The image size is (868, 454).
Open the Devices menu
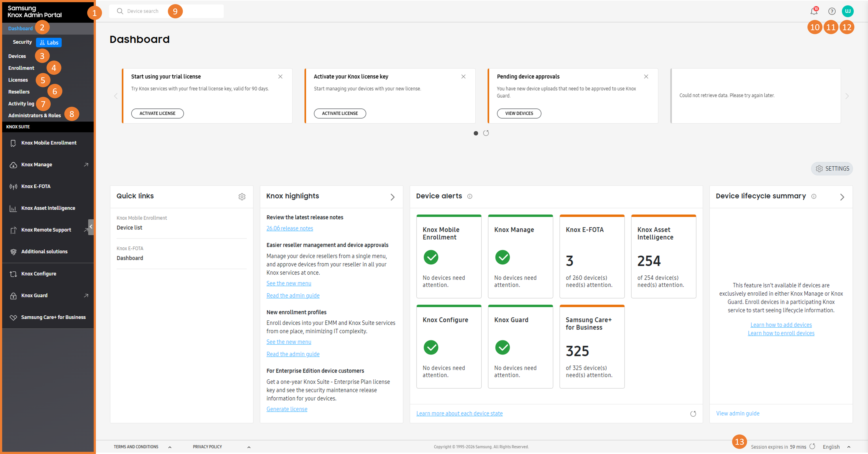(x=17, y=56)
